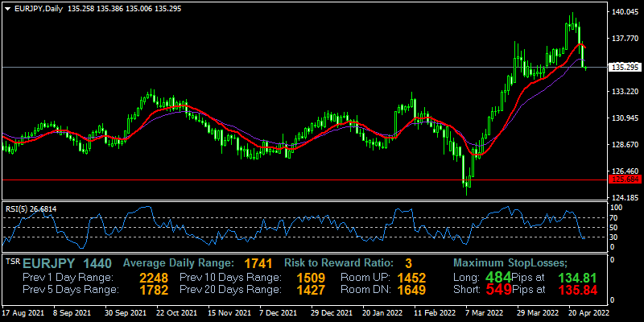Click the 17 Aug 2021 date label
Viewport: 644px width, 322px height.
click(x=23, y=312)
